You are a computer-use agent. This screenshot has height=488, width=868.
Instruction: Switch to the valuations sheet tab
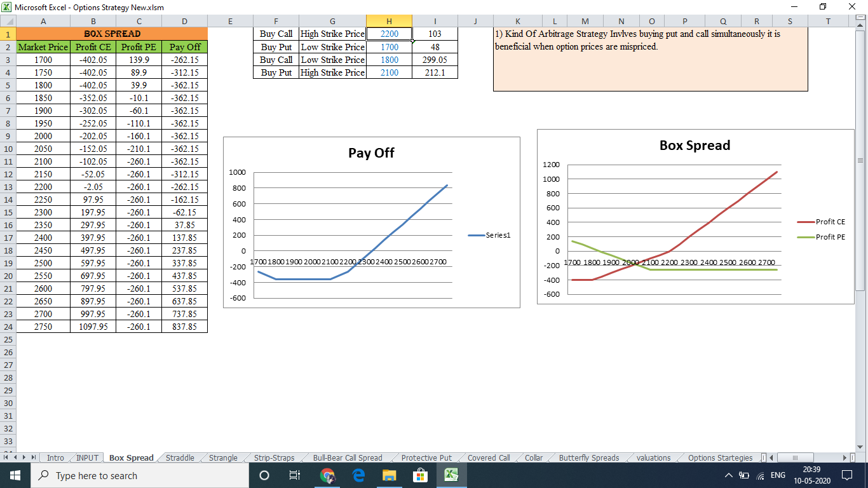653,457
